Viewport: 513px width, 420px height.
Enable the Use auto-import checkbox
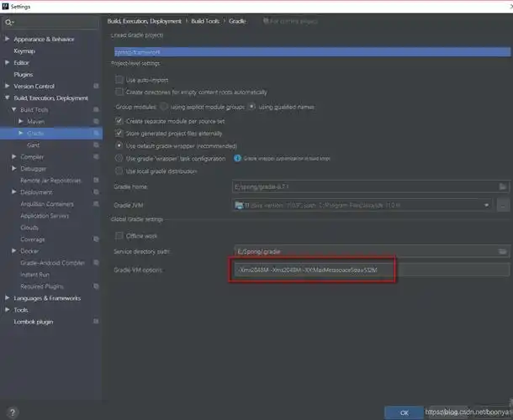[x=119, y=80]
